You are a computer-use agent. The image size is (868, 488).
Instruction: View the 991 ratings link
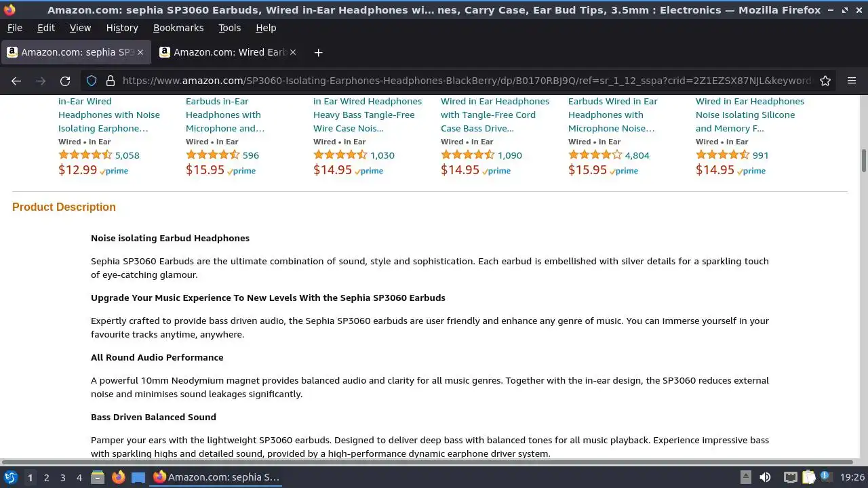point(761,155)
